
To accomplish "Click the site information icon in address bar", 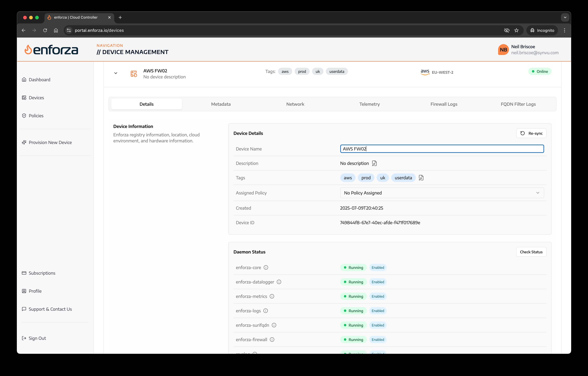I will [x=69, y=30].
